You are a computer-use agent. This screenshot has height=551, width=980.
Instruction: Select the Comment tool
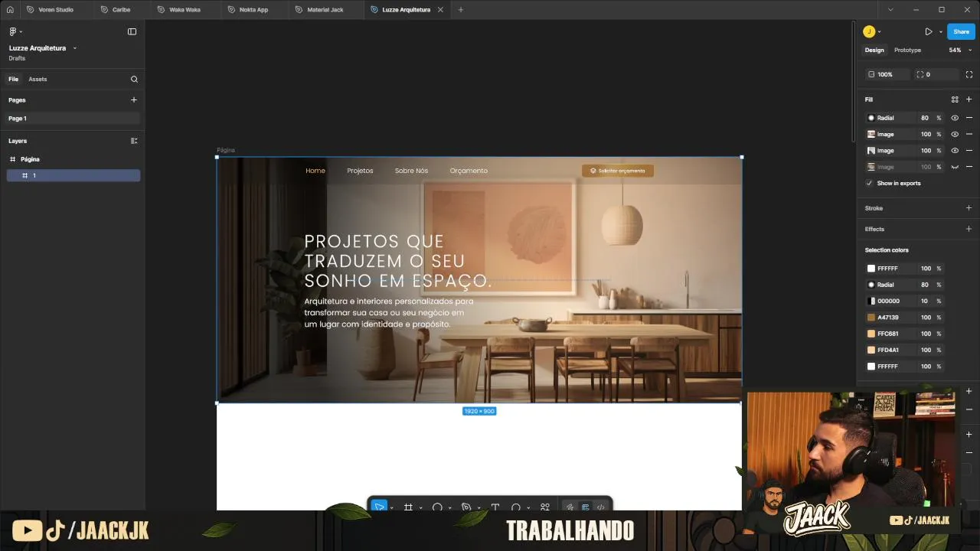[515, 507]
